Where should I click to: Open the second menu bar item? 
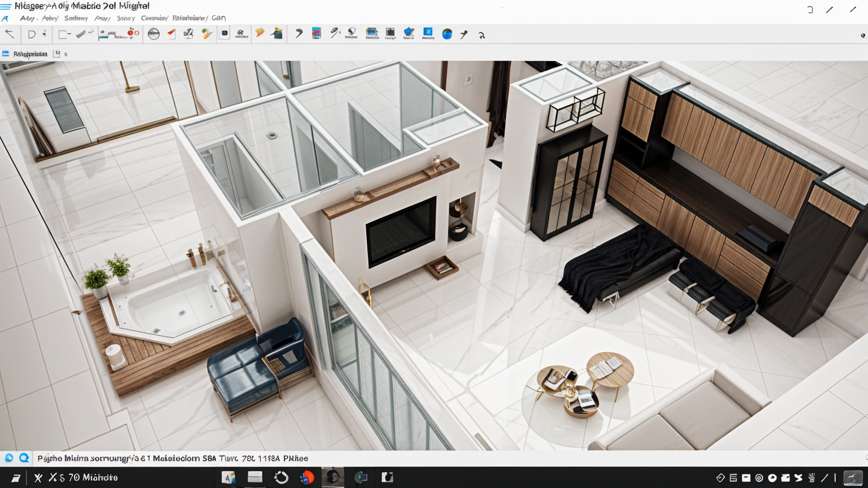point(50,18)
